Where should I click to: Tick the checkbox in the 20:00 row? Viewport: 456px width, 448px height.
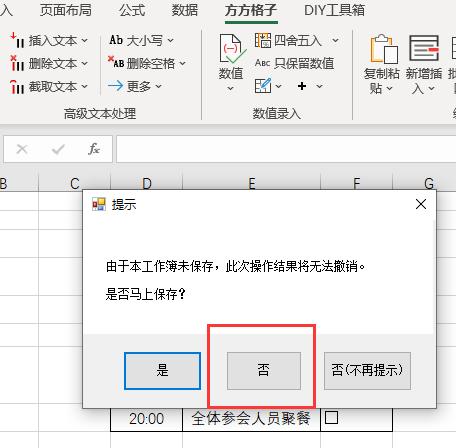point(331,417)
